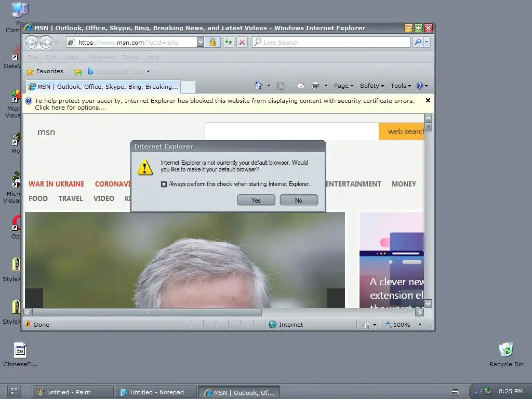532x399 pixels.
Task: Click the 8:25 PM system clock
Action: (x=510, y=391)
